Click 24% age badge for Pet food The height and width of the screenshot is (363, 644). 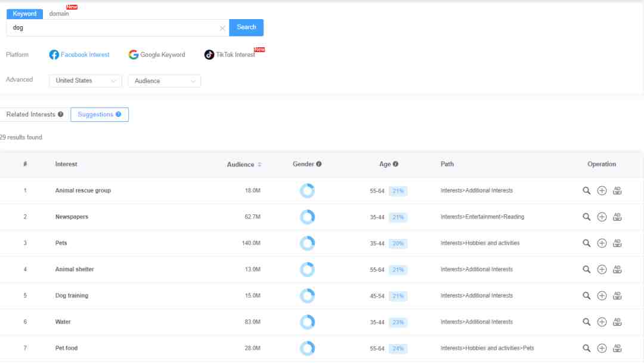pyautogui.click(x=398, y=349)
